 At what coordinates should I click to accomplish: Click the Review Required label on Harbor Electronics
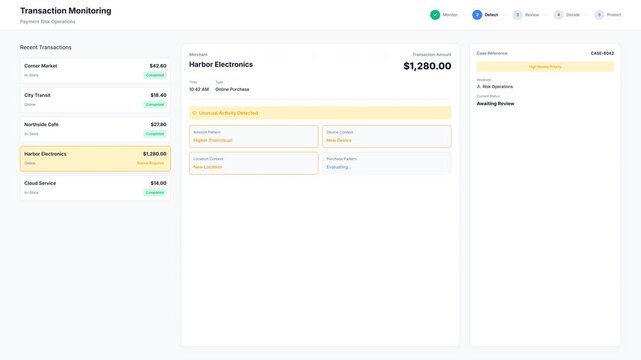point(150,163)
